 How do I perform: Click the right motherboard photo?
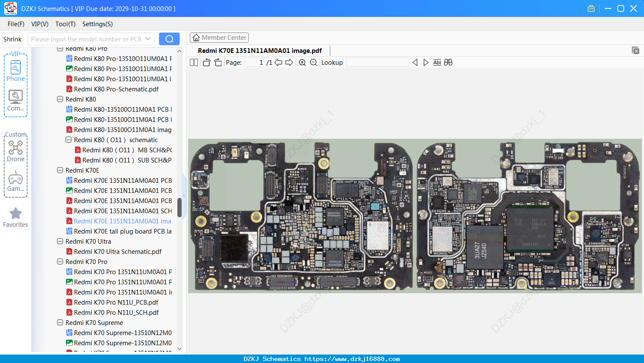(x=528, y=216)
